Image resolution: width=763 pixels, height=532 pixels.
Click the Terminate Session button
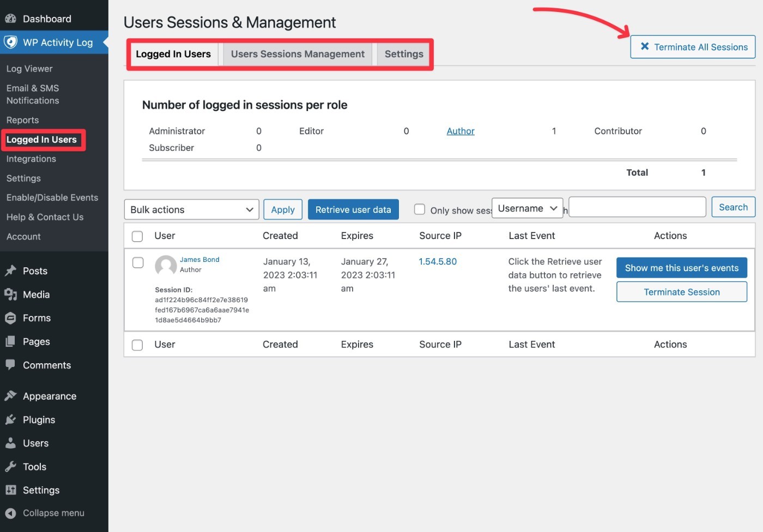point(682,292)
